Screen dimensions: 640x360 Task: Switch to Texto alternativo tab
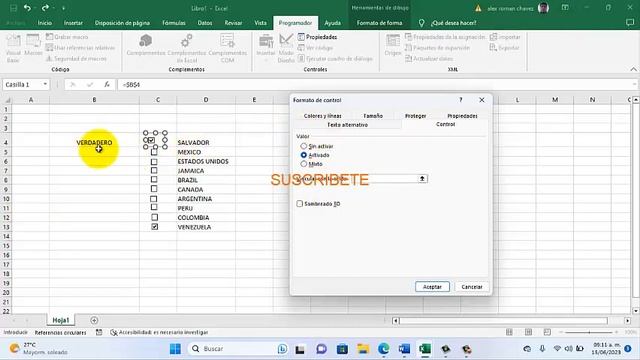[x=347, y=125]
